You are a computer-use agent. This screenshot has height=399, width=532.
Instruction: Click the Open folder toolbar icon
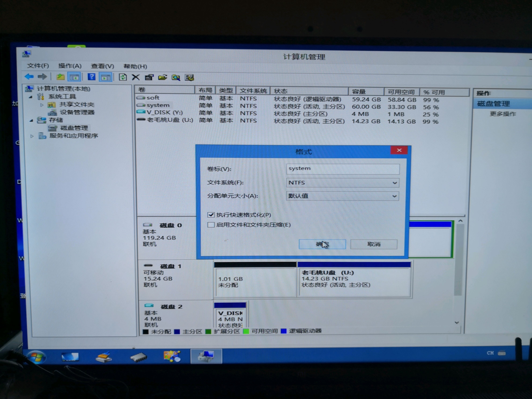(x=163, y=77)
